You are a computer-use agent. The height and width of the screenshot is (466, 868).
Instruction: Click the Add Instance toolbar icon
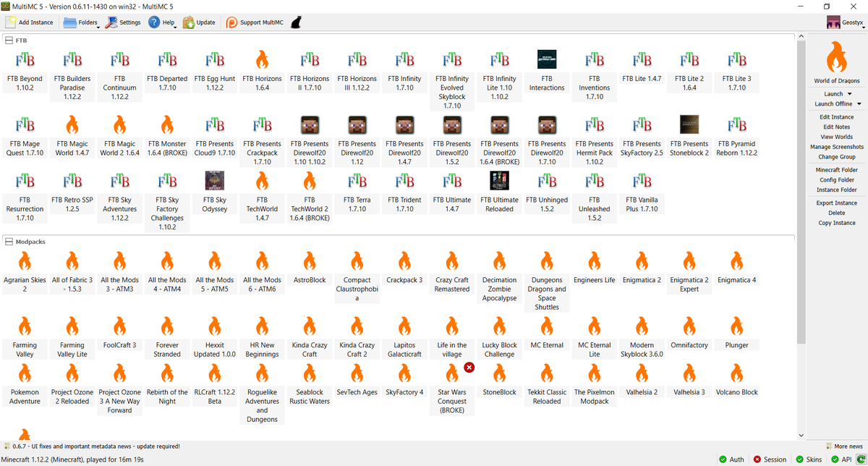12,22
